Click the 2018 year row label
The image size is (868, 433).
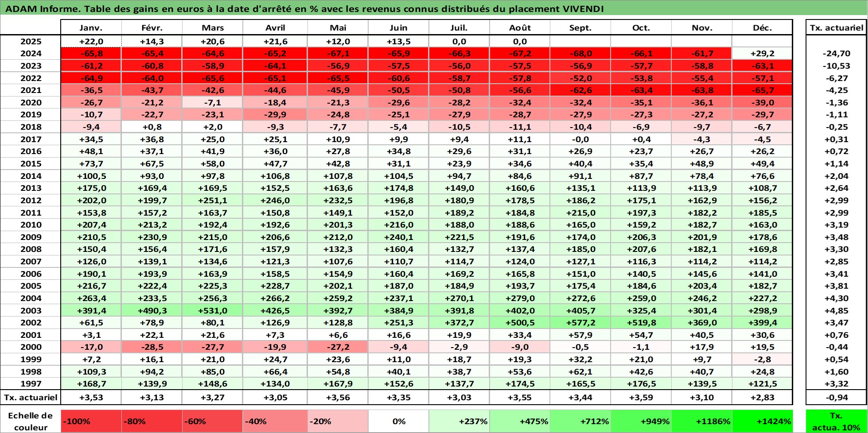[x=31, y=127]
